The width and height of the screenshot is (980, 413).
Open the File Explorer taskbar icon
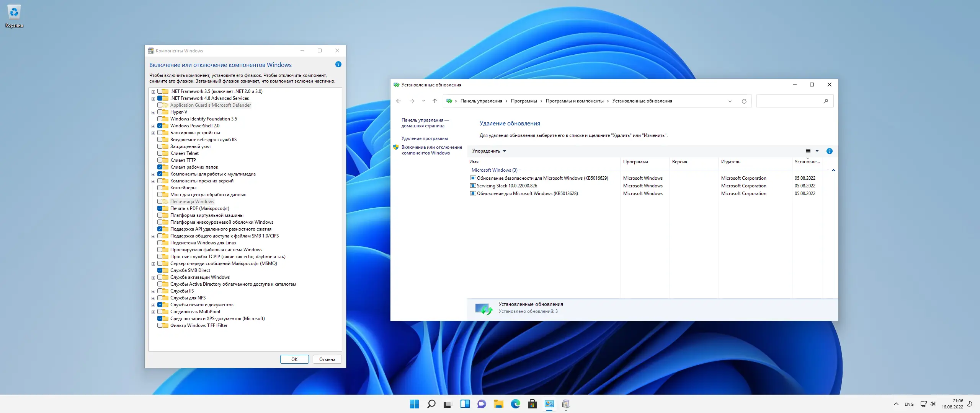[x=498, y=404]
